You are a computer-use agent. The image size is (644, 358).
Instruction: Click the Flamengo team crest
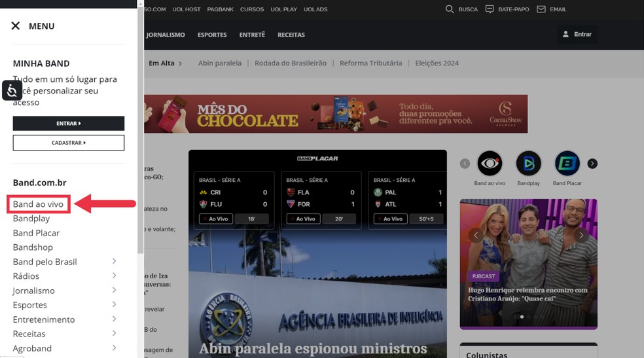291,192
